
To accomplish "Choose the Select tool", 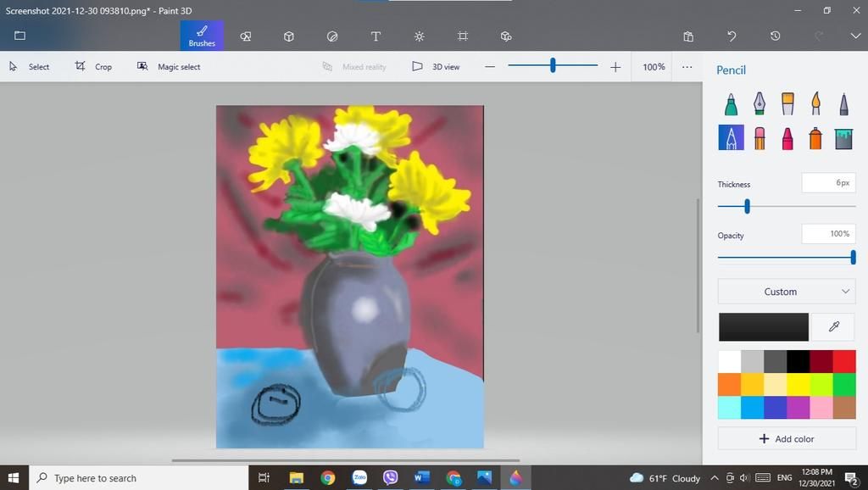I will coord(30,66).
